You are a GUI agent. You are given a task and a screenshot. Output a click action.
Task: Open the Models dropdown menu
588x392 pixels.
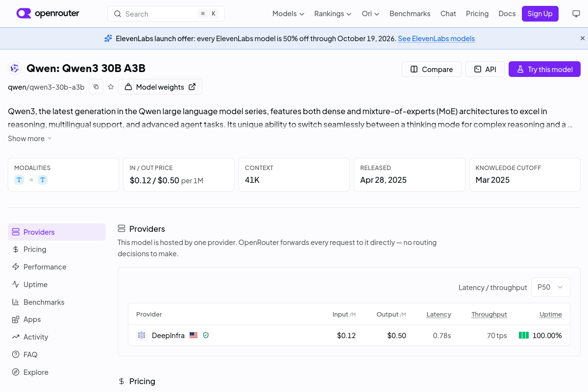click(x=288, y=14)
